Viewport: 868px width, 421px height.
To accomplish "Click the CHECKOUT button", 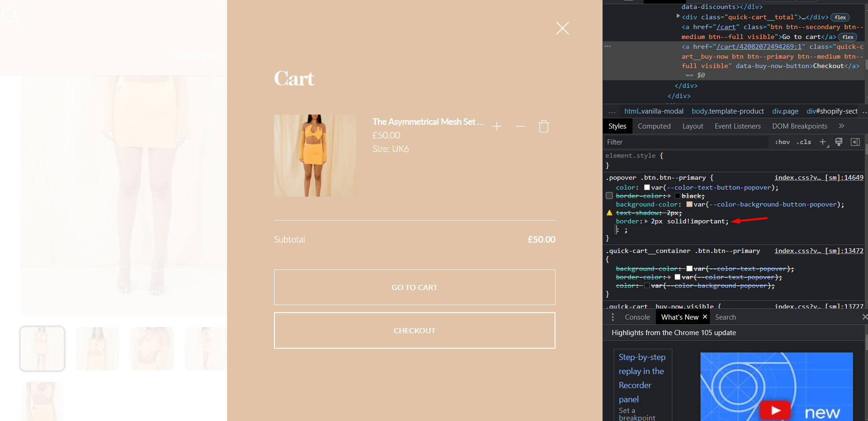I will [415, 330].
